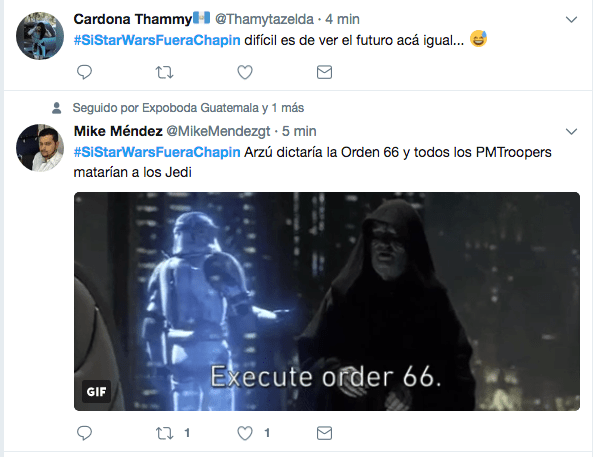Play the Execute order 66 GIF

(x=327, y=301)
